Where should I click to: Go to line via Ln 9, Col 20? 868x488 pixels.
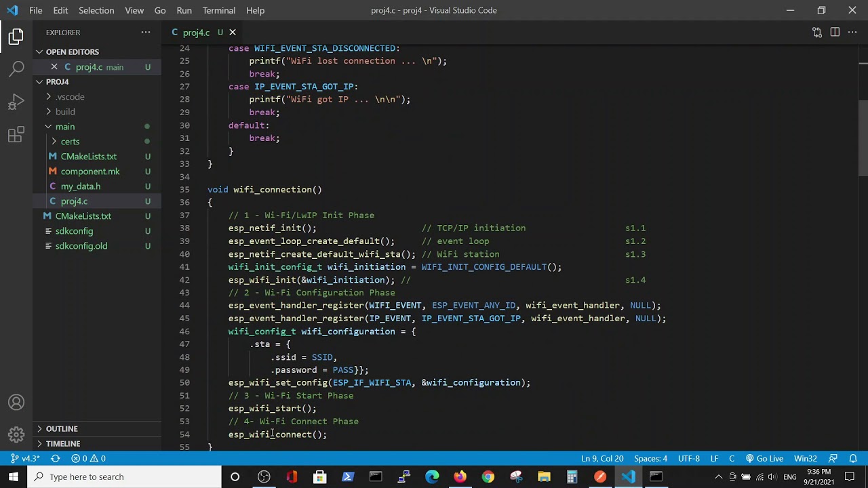point(602,459)
